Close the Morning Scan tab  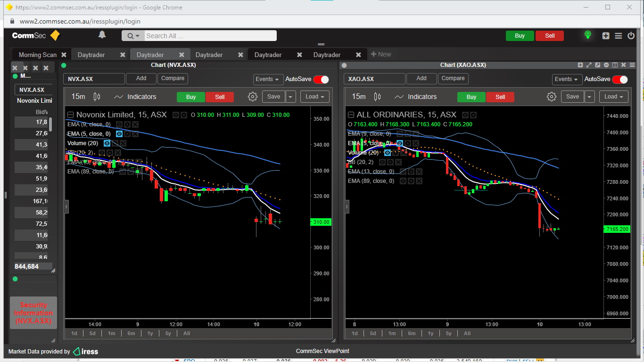[x=64, y=55]
